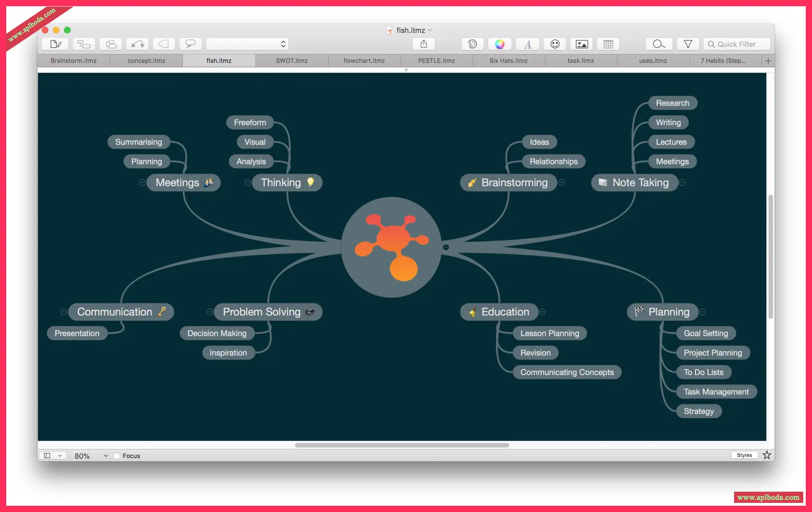Open the color wheel picker
The width and height of the screenshot is (812, 512).
pyautogui.click(x=499, y=44)
